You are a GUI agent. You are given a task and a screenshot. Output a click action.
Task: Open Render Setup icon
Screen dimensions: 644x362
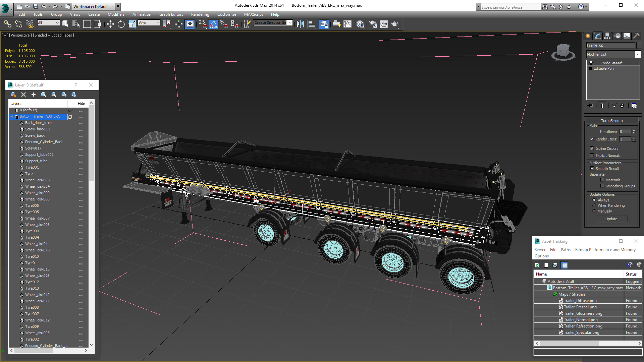tap(373, 24)
